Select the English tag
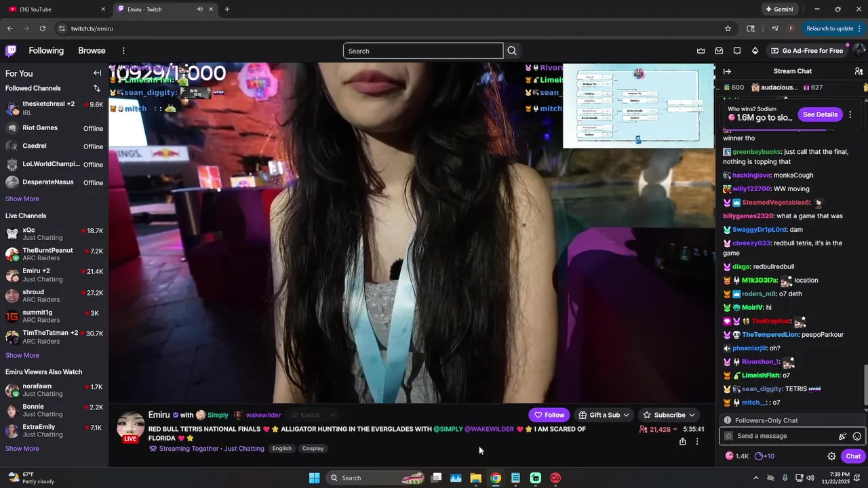This screenshot has width=868, height=488. [281, 449]
